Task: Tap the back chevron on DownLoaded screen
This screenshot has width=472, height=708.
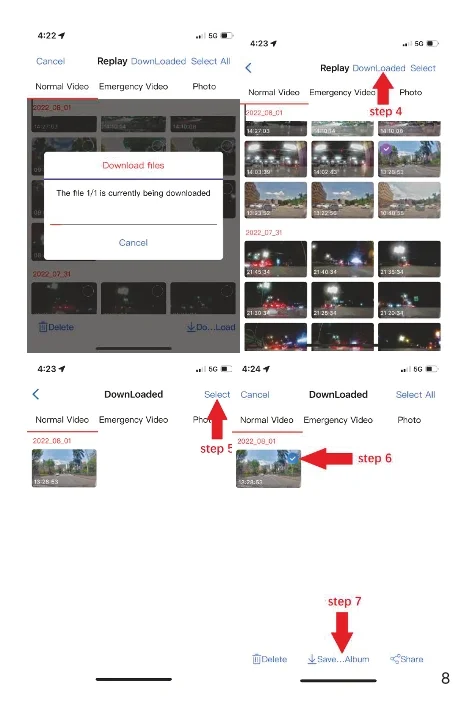Action: [36, 394]
